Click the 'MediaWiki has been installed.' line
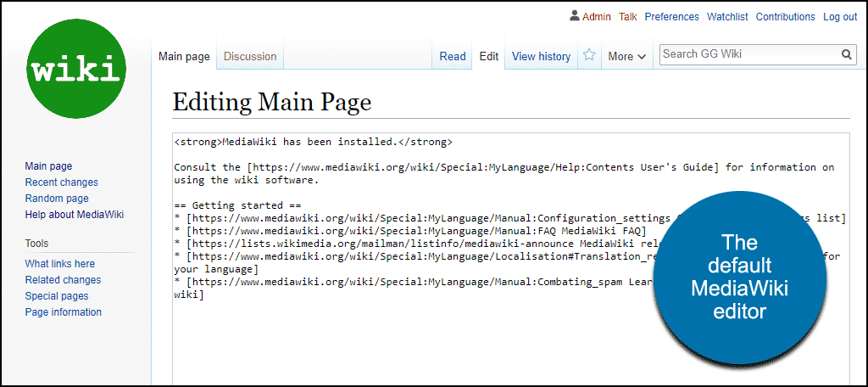This screenshot has width=868, height=387. point(314,142)
